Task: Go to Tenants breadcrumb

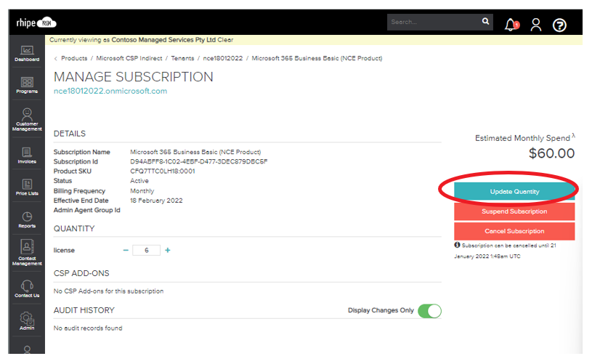Action: tap(182, 58)
